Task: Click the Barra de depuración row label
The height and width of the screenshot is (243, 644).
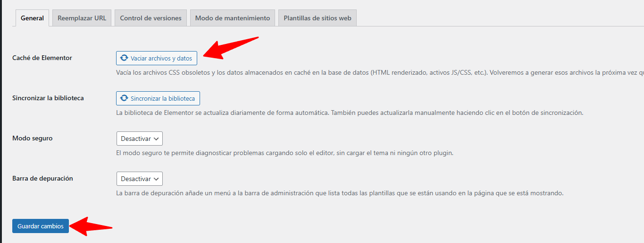Action: coord(42,178)
